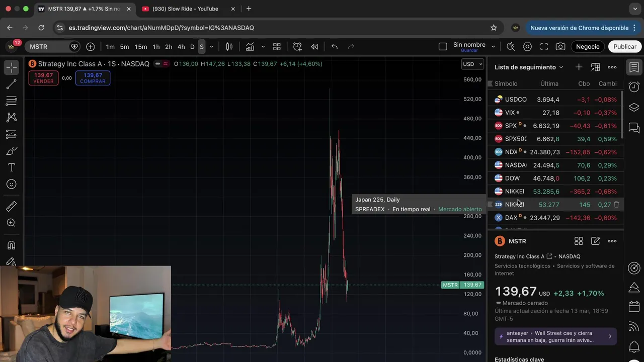Image resolution: width=644 pixels, height=362 pixels.
Task: Open the Sin nombre layout dropdown
Action: (x=493, y=47)
